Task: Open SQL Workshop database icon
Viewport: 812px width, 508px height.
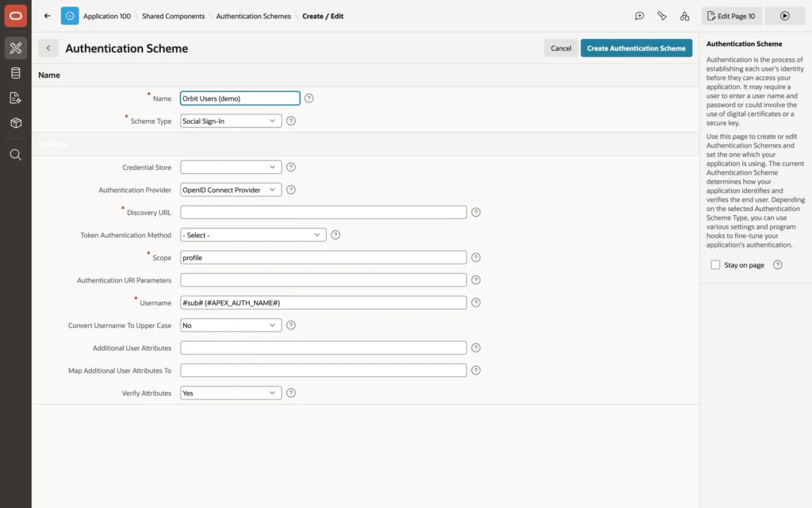Action: coord(16,73)
